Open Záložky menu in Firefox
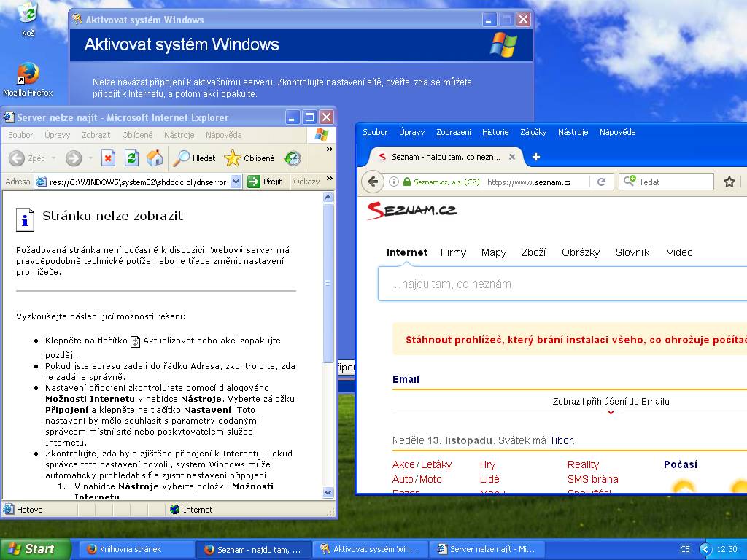The height and width of the screenshot is (560, 747). pyautogui.click(x=533, y=132)
